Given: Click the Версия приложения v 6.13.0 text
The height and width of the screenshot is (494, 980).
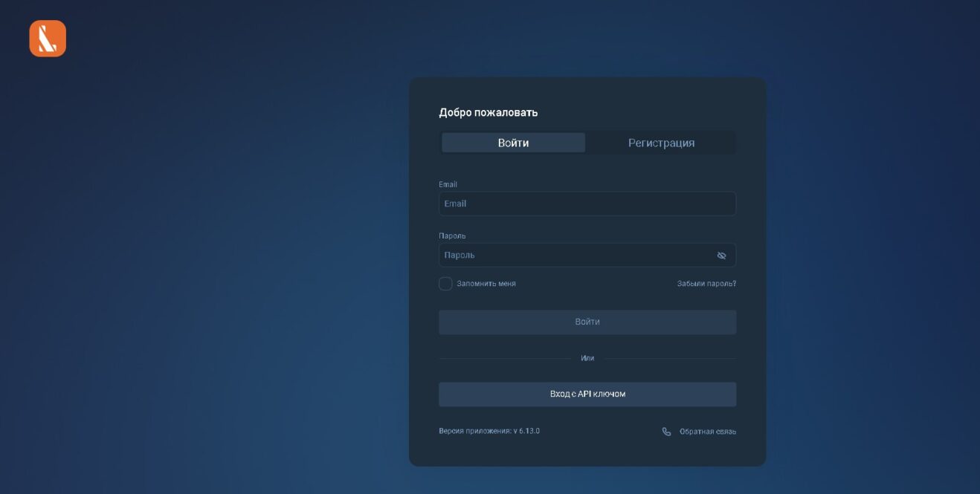Looking at the screenshot, I should tap(489, 431).
